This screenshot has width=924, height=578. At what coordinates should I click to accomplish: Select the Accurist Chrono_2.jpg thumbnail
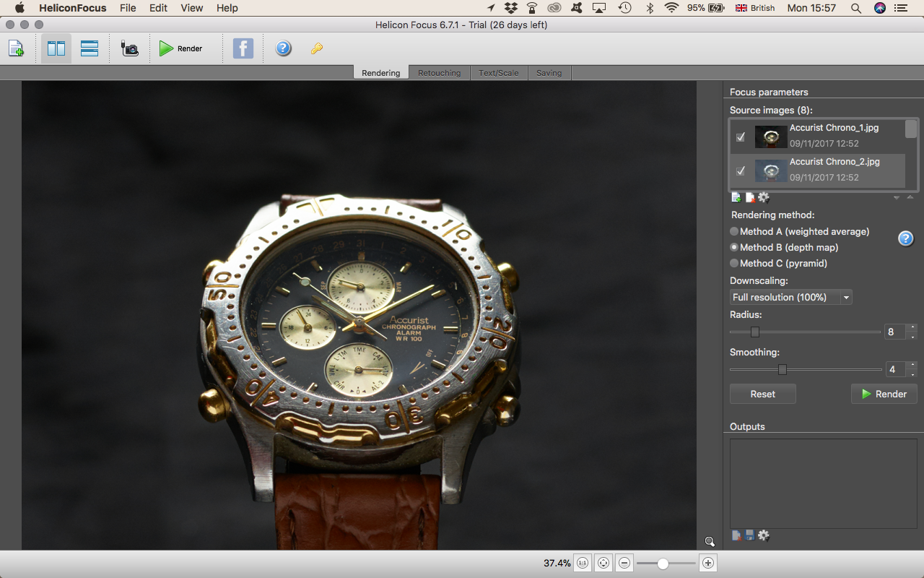[771, 171]
